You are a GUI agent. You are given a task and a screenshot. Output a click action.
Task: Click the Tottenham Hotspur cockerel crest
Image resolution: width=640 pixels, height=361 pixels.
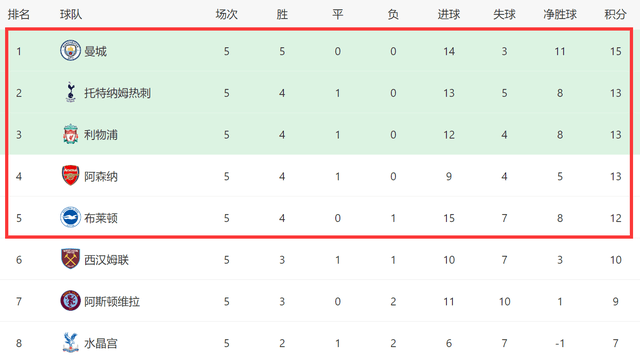point(71,92)
